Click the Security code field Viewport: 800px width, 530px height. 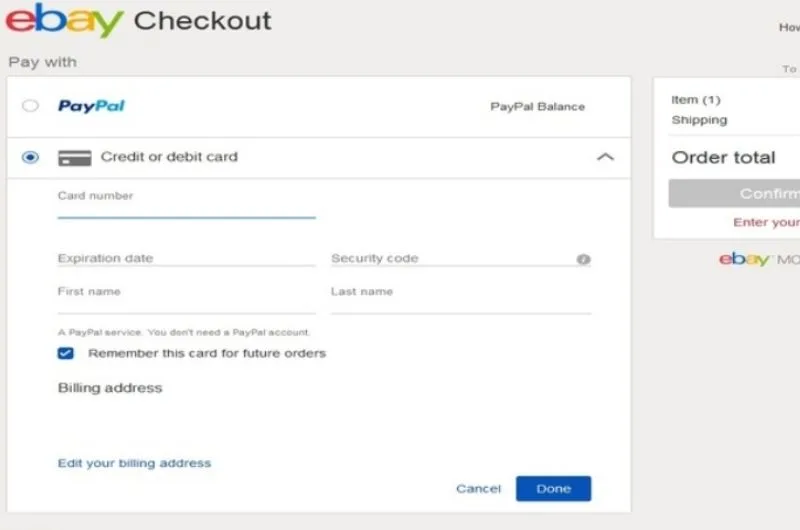point(450,258)
